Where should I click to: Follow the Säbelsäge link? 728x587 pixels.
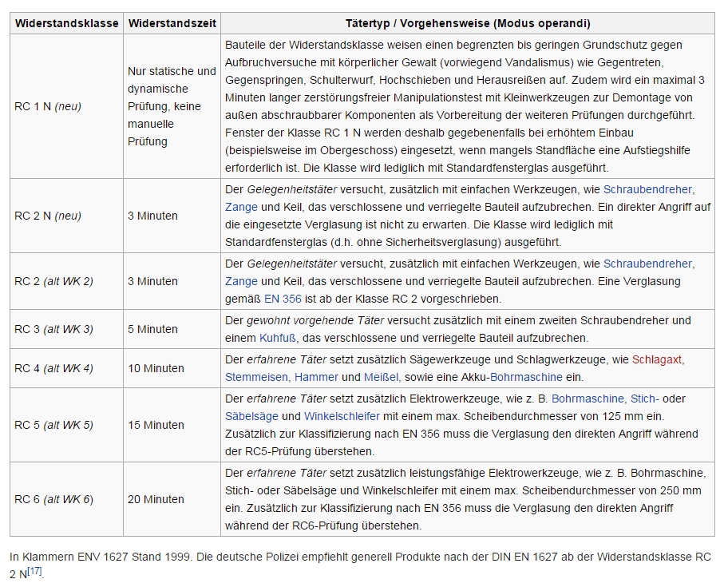[251, 416]
